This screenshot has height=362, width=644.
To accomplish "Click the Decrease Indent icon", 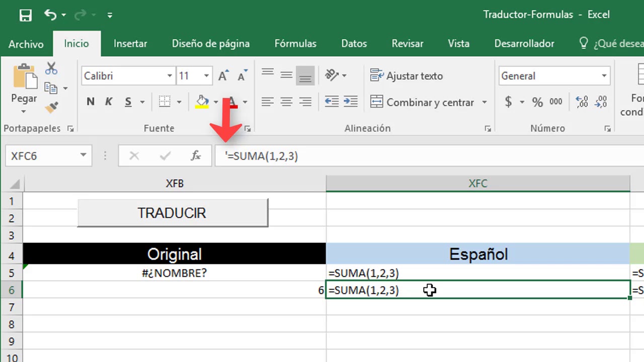I will pos(332,102).
